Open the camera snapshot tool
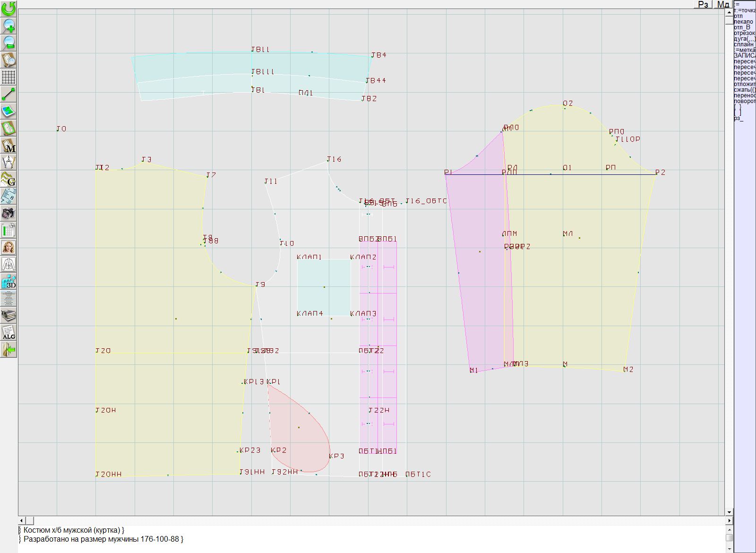Image resolution: width=756 pixels, height=553 pixels. [x=9, y=213]
